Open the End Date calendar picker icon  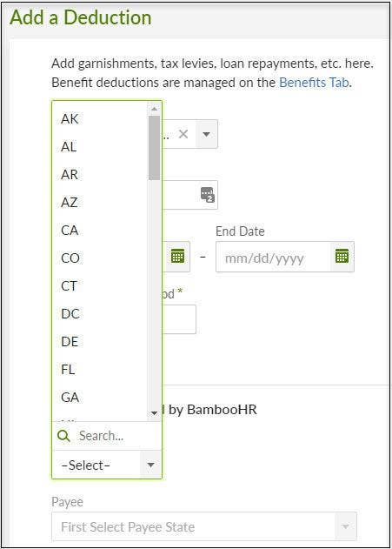(342, 257)
